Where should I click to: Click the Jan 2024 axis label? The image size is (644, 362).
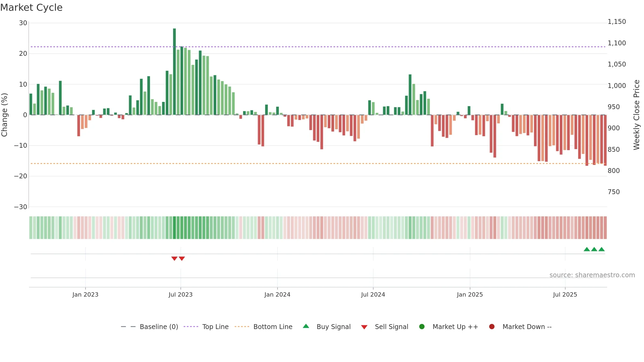[277, 294]
